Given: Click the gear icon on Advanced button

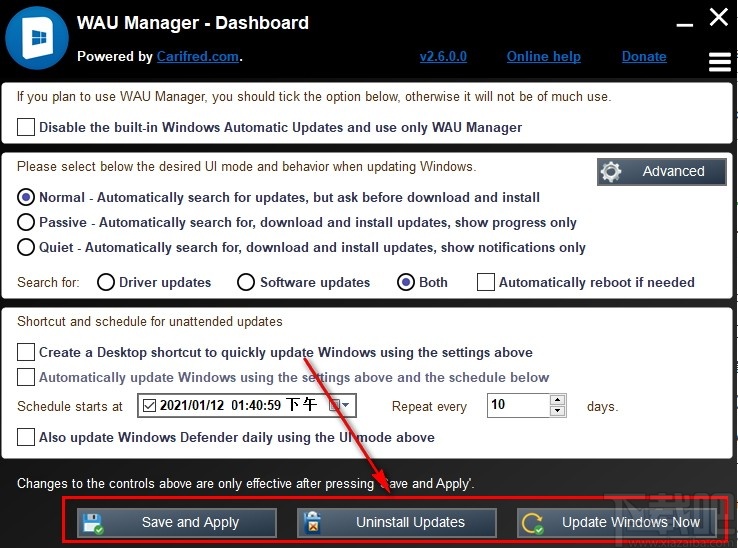Looking at the screenshot, I should (611, 171).
